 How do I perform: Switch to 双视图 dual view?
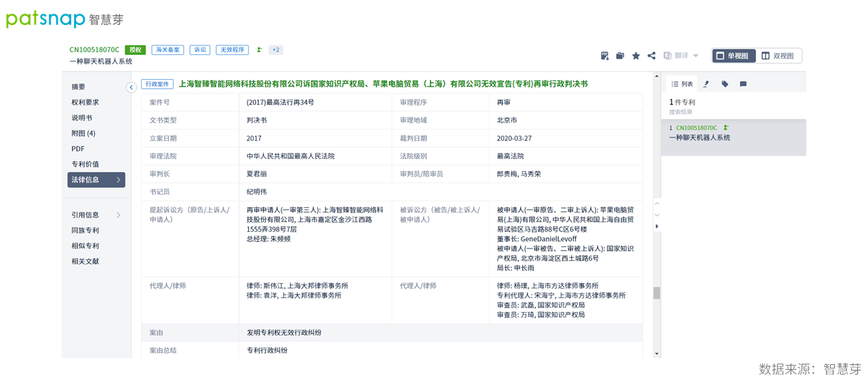778,56
